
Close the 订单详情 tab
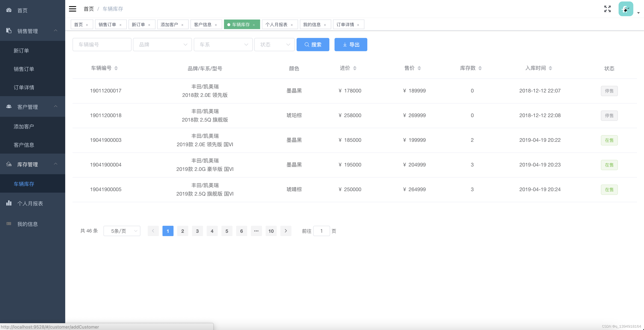click(x=358, y=25)
